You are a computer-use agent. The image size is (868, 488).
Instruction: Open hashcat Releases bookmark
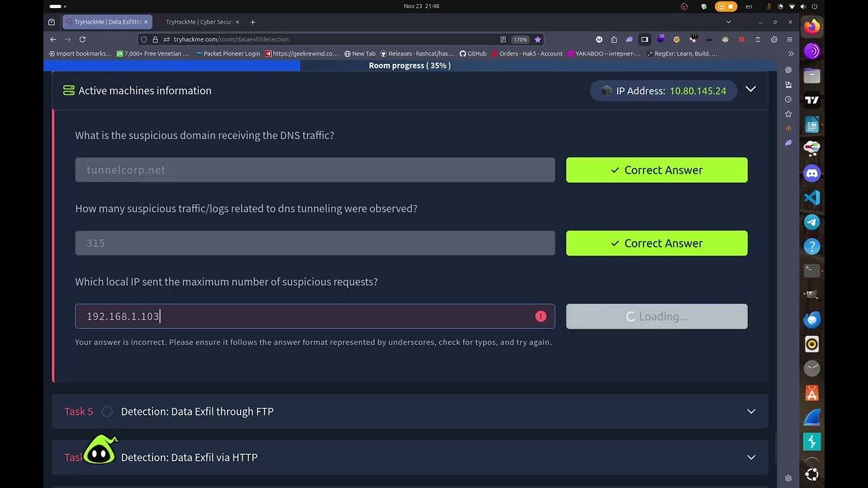pyautogui.click(x=417, y=54)
